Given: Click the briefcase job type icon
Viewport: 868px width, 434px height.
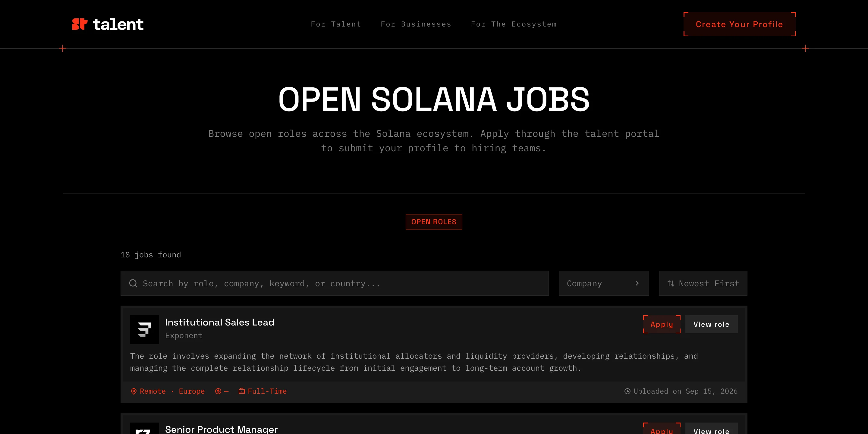Looking at the screenshot, I should (242, 391).
